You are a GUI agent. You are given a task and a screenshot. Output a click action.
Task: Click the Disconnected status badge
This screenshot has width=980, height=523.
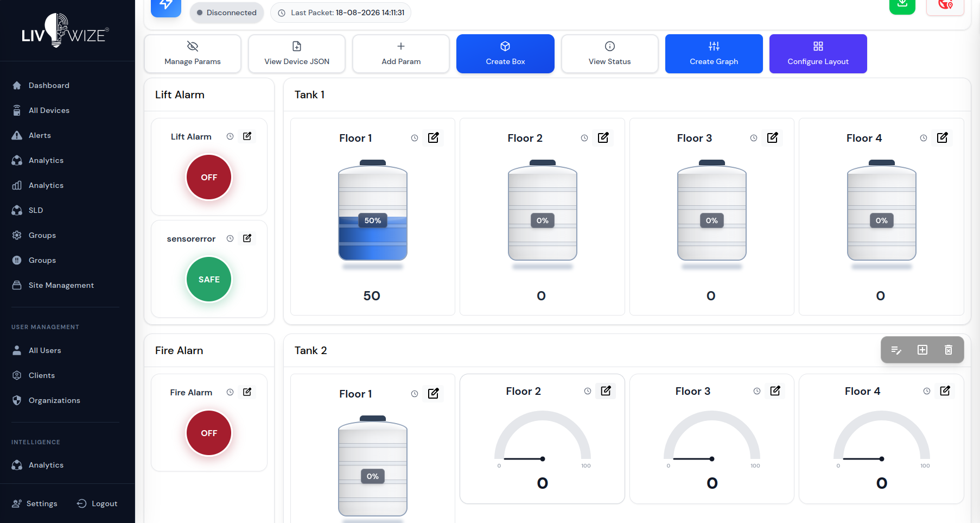point(227,12)
